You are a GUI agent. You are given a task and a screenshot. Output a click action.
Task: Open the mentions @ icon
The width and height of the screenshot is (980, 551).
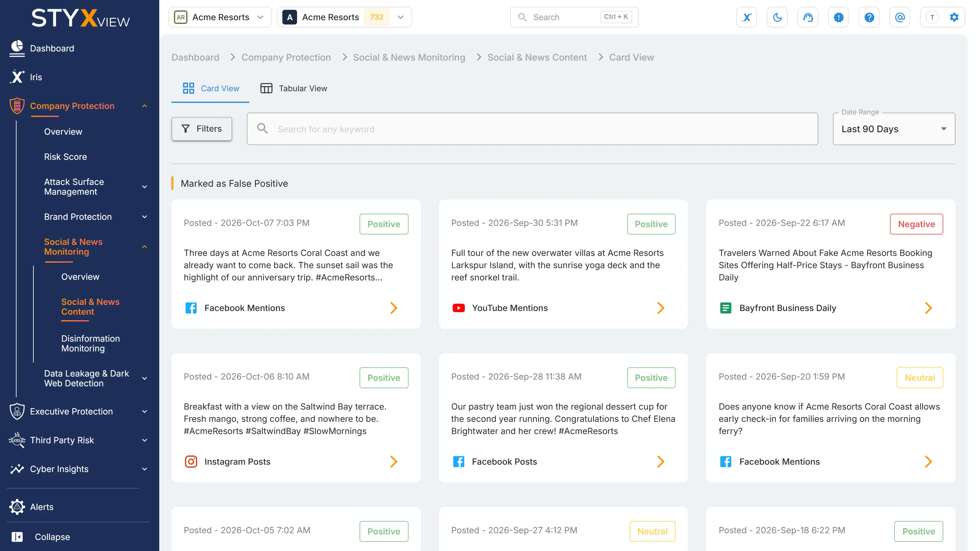point(900,17)
